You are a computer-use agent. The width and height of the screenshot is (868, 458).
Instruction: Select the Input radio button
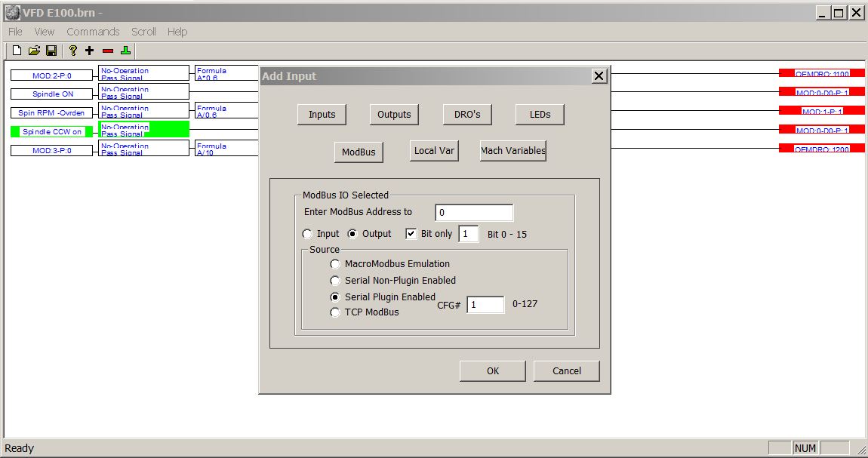tap(307, 234)
